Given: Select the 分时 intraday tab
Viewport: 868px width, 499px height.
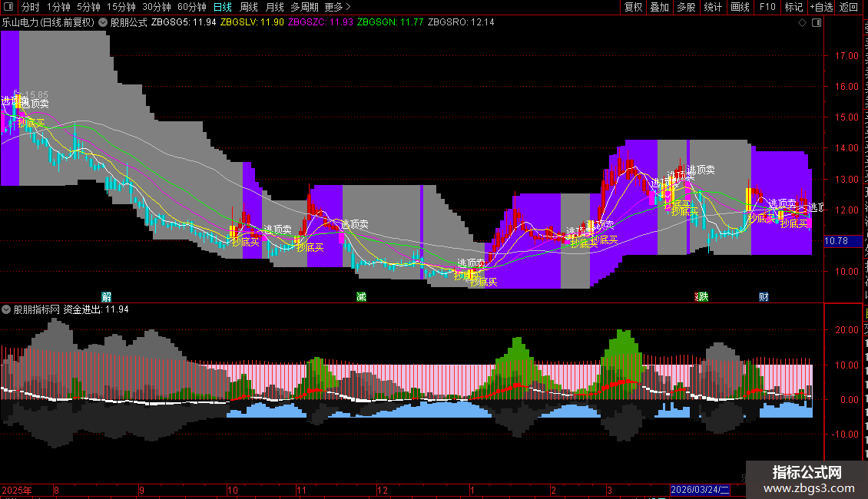Looking at the screenshot, I should pyautogui.click(x=31, y=7).
